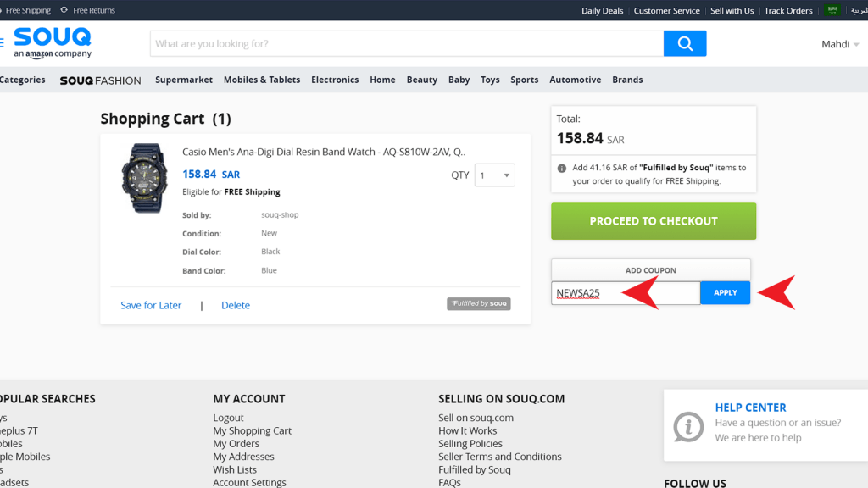Viewport: 868px width, 488px height.
Task: Expand the All Categories menu
Action: (x=23, y=80)
